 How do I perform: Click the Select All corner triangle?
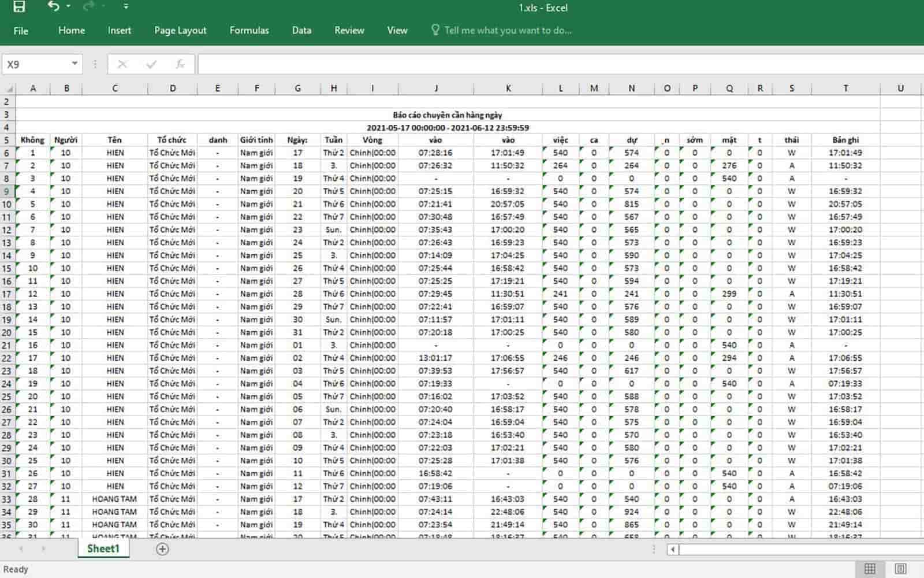coord(9,89)
